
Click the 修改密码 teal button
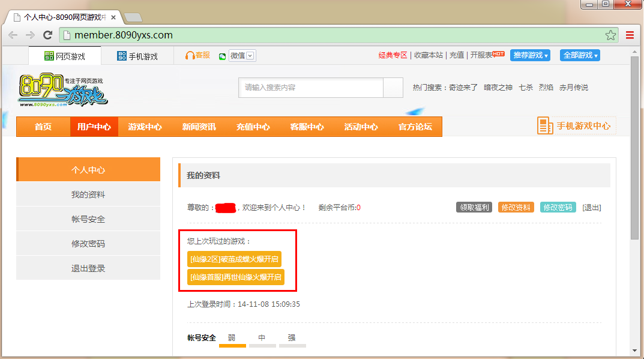point(558,207)
